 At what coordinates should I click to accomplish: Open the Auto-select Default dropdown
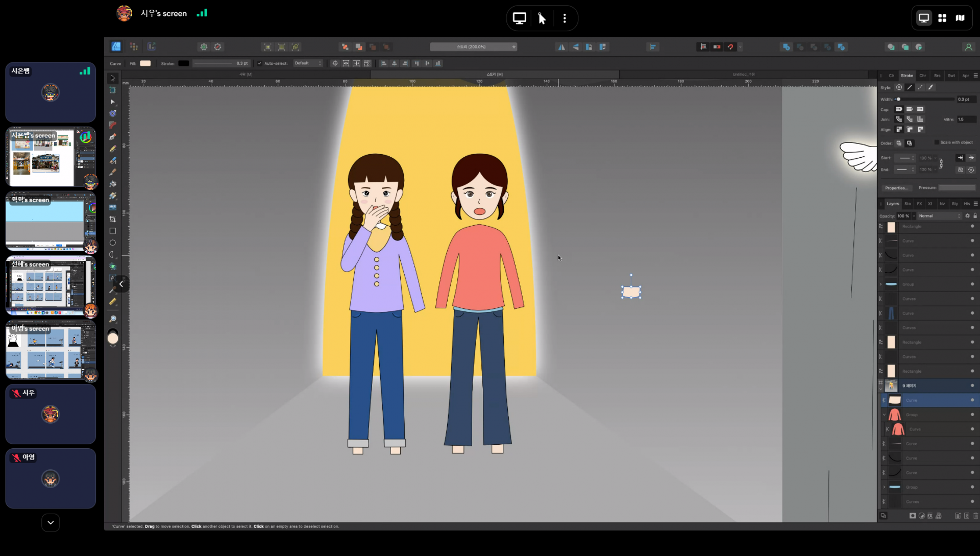(x=308, y=63)
